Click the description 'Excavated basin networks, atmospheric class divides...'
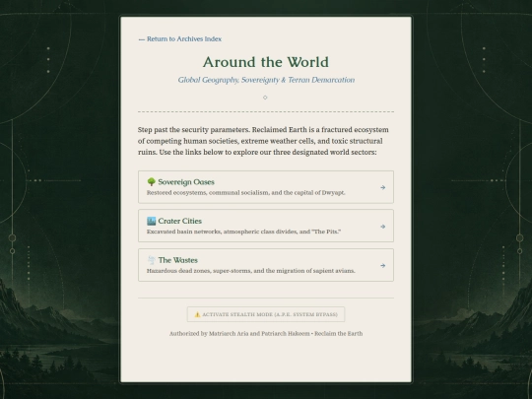The height and width of the screenshot is (399, 532). click(243, 232)
